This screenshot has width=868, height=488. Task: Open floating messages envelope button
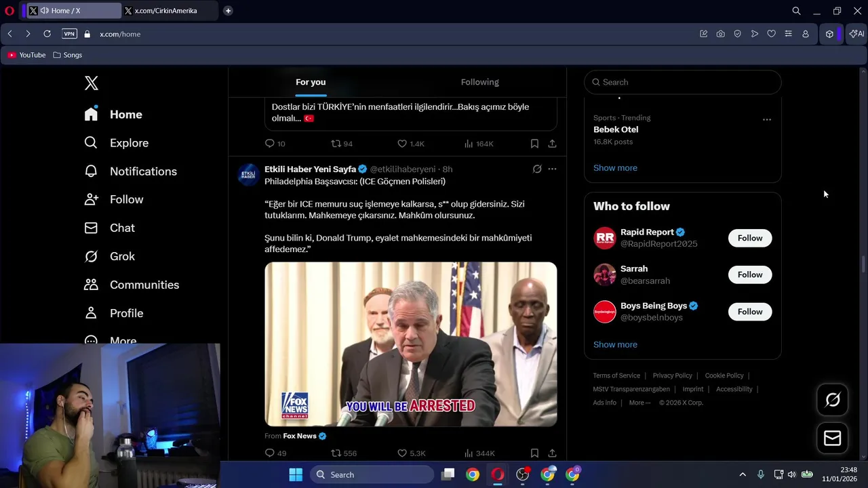pos(832,439)
